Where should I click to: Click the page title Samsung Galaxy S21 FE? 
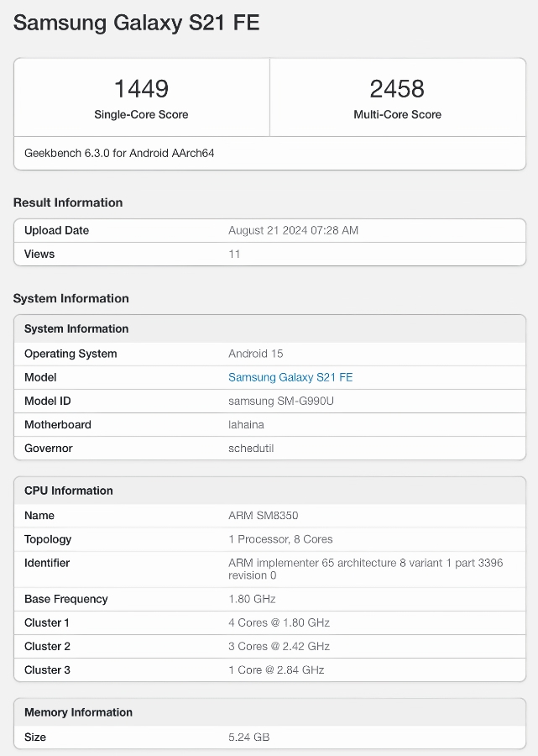(136, 23)
